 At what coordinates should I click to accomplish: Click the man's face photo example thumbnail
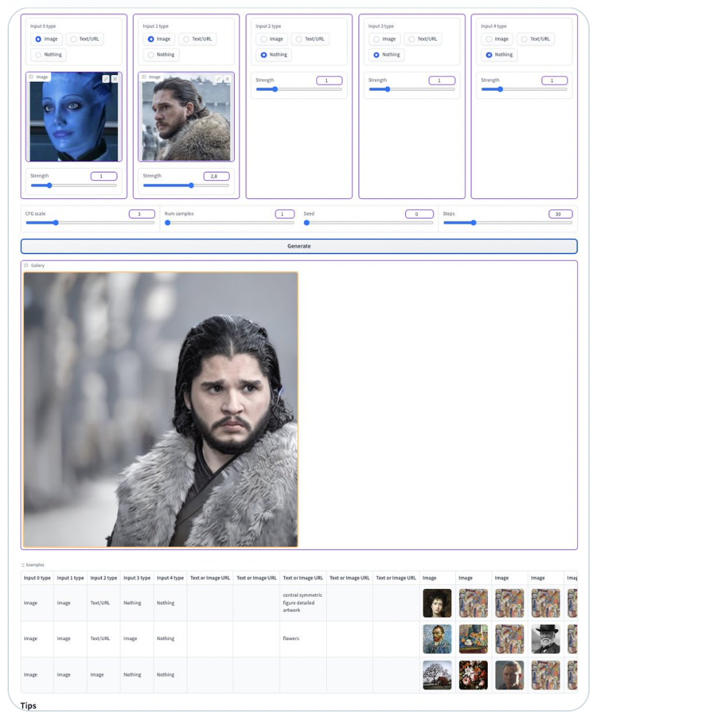pos(509,675)
